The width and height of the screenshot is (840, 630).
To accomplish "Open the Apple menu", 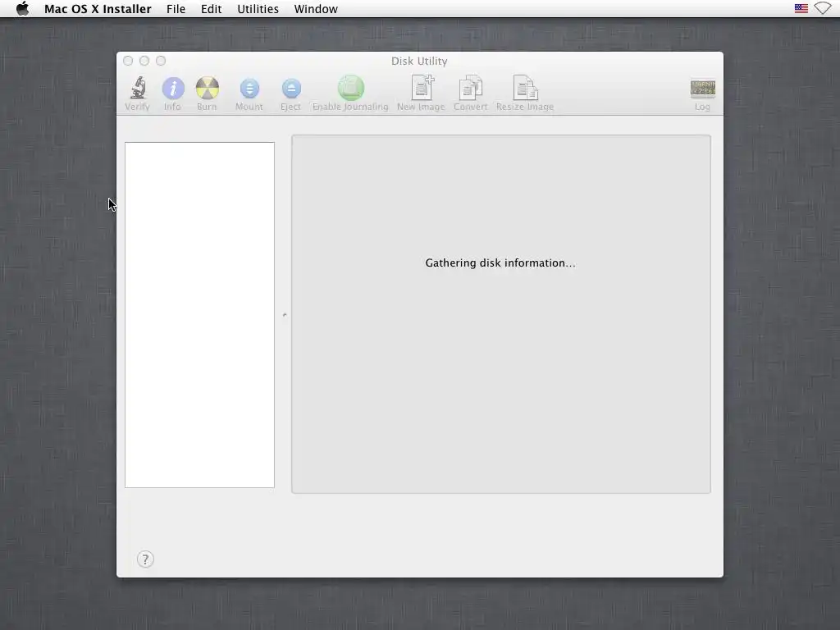I will tap(22, 8).
